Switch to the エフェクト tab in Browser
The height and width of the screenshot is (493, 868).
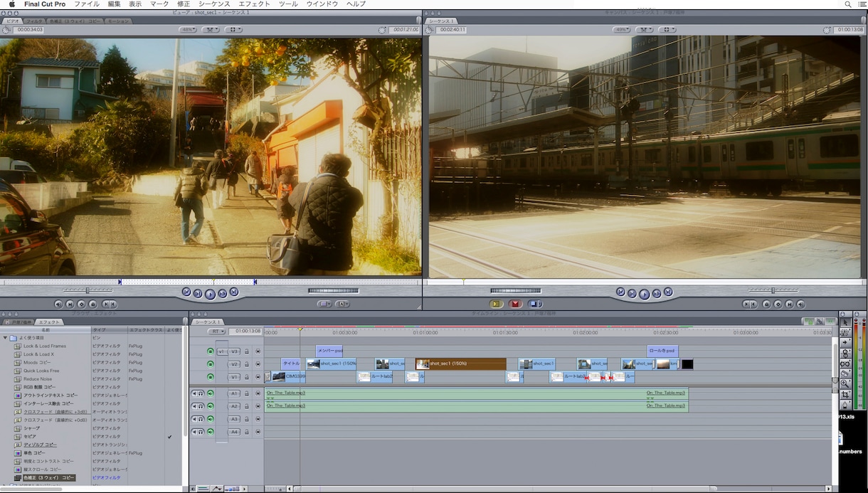[49, 322]
